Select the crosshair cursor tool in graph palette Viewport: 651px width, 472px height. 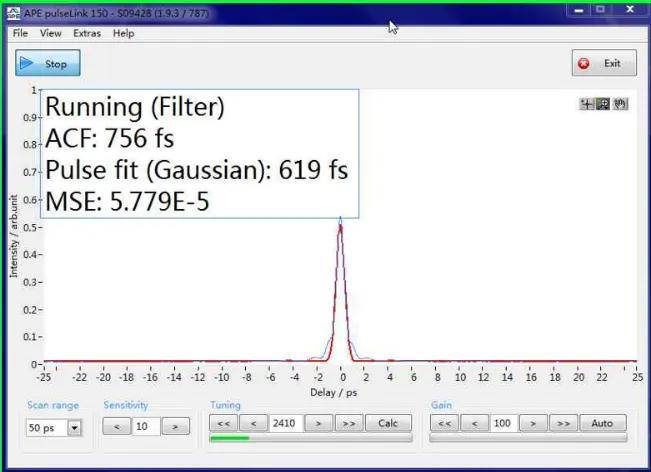587,104
